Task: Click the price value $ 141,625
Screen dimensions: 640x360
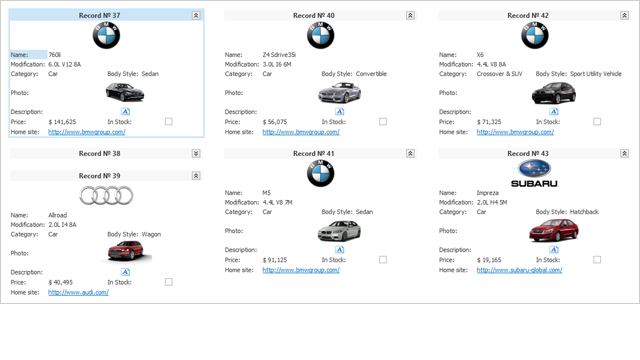Action: [x=62, y=122]
